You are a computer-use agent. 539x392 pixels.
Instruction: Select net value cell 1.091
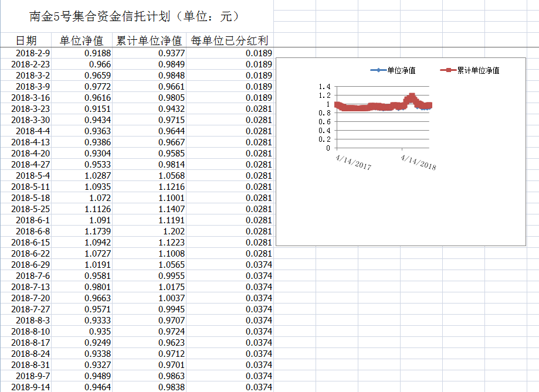click(x=82, y=220)
